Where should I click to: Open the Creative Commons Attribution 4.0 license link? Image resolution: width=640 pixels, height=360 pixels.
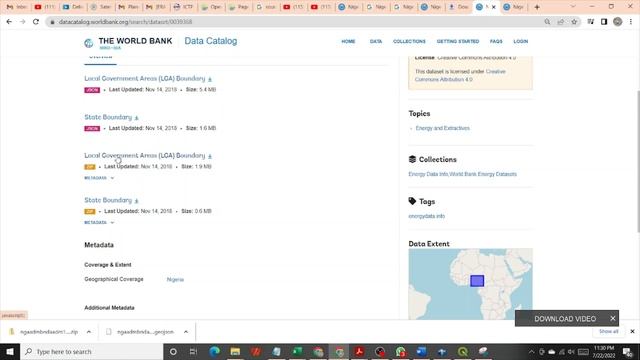point(460,76)
